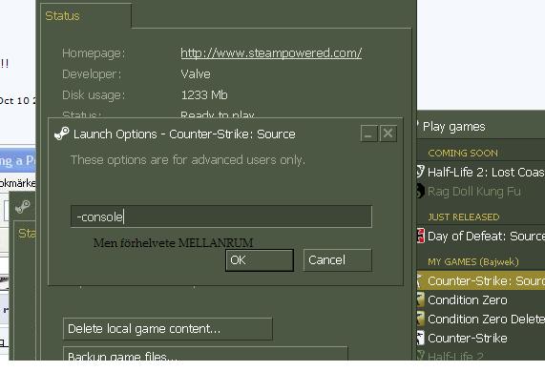
Task: Select Counter-Strike: Source in My Games
Action: click(481, 280)
